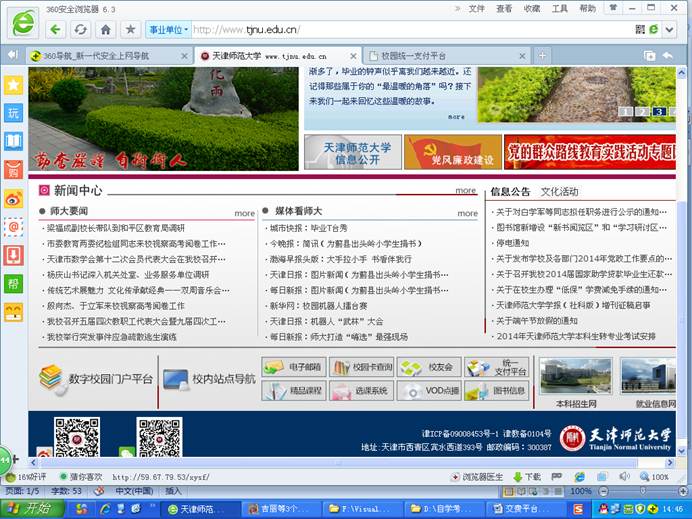The height and width of the screenshot is (519, 692).
Task: Click the 统一支付平台 button
Action: (x=496, y=367)
